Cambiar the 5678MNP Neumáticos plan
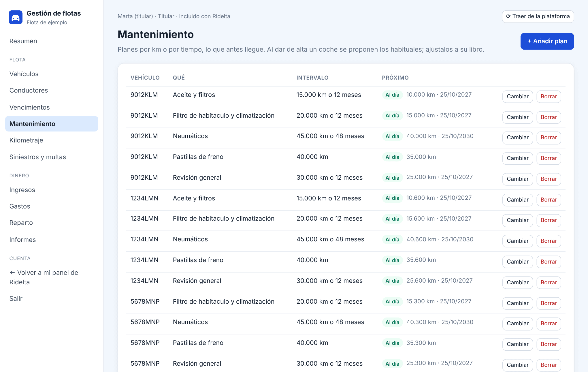 (x=517, y=324)
